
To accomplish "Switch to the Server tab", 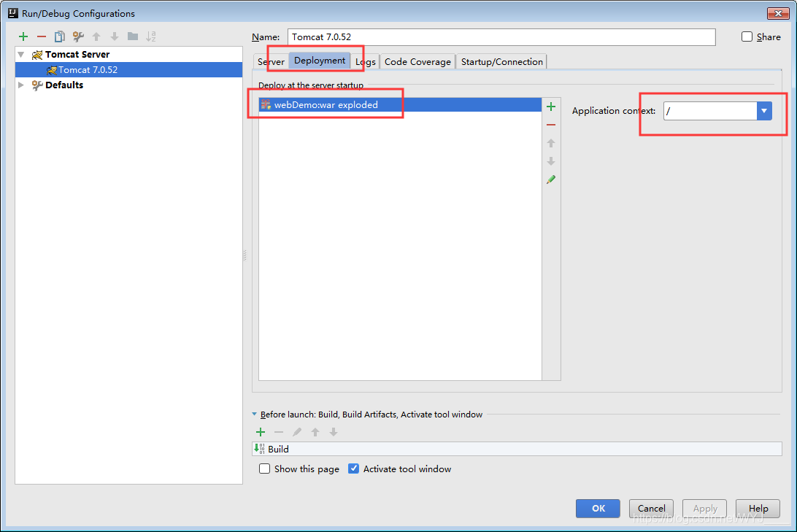I will pos(271,61).
